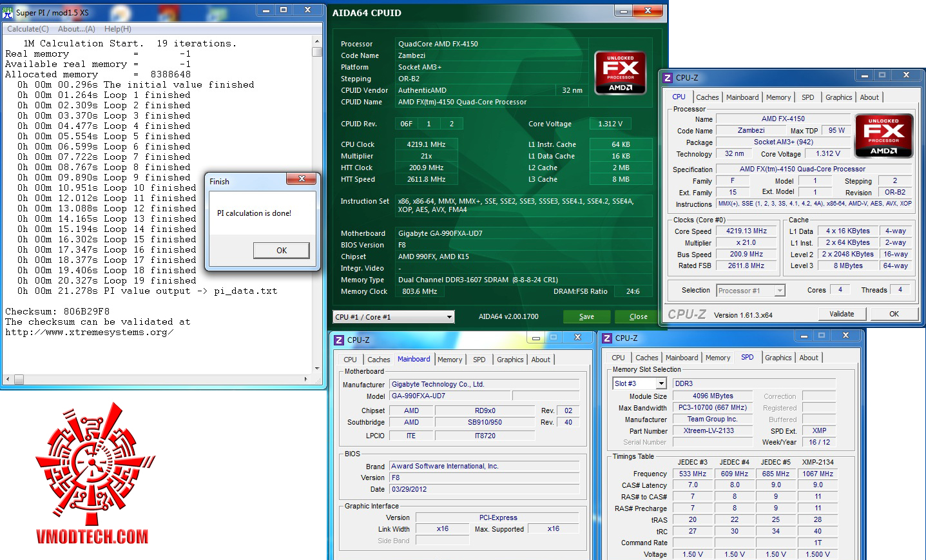The image size is (926, 560).
Task: Click the 'Team Group Inc.' manufacturer field
Action: (x=713, y=419)
